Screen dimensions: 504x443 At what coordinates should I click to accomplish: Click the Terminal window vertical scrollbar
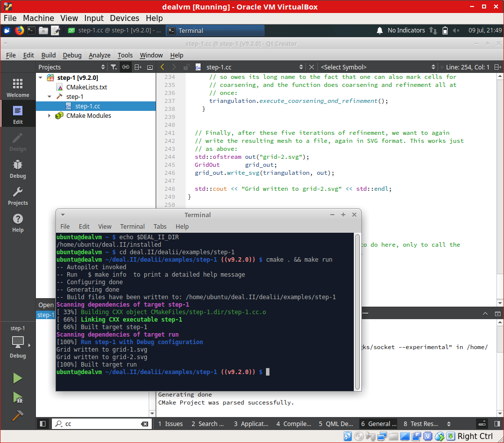357,312
